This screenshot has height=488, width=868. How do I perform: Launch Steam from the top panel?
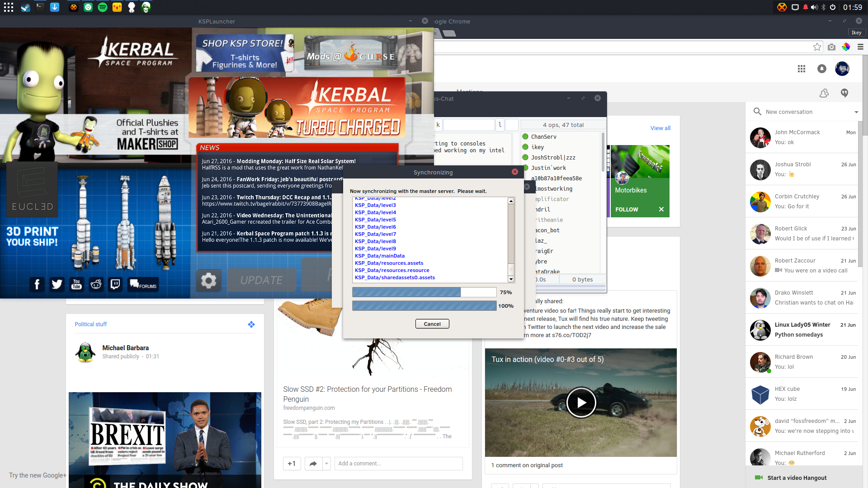26,7
